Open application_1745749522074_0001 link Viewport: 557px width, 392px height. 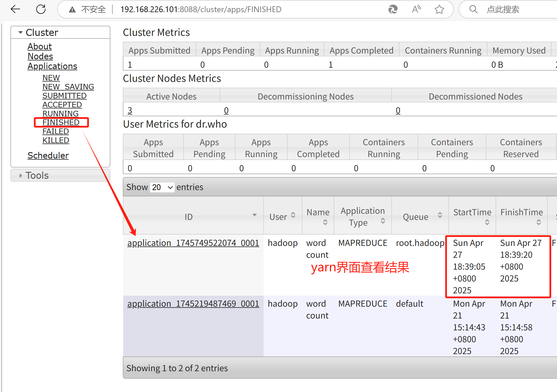click(193, 243)
